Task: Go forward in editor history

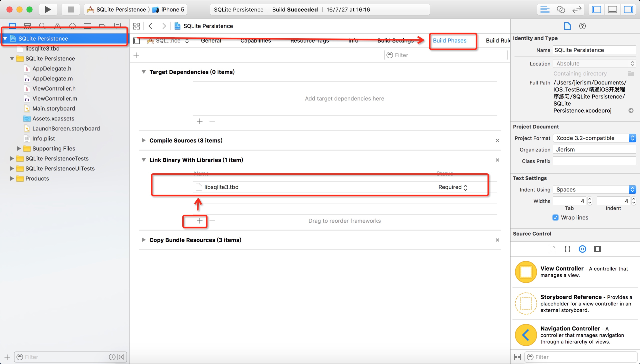Action: tap(164, 26)
